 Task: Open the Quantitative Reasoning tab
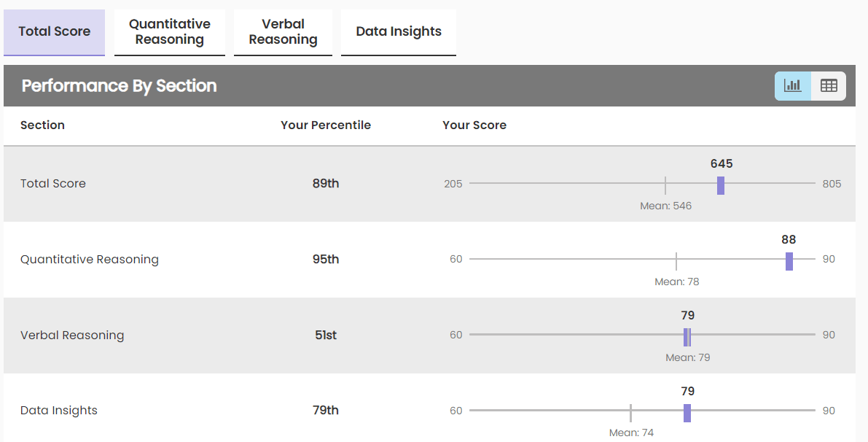pos(170,32)
